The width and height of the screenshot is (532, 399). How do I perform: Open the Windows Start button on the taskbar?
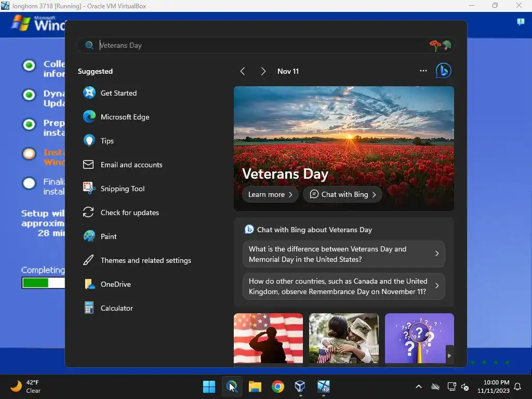[x=209, y=387]
